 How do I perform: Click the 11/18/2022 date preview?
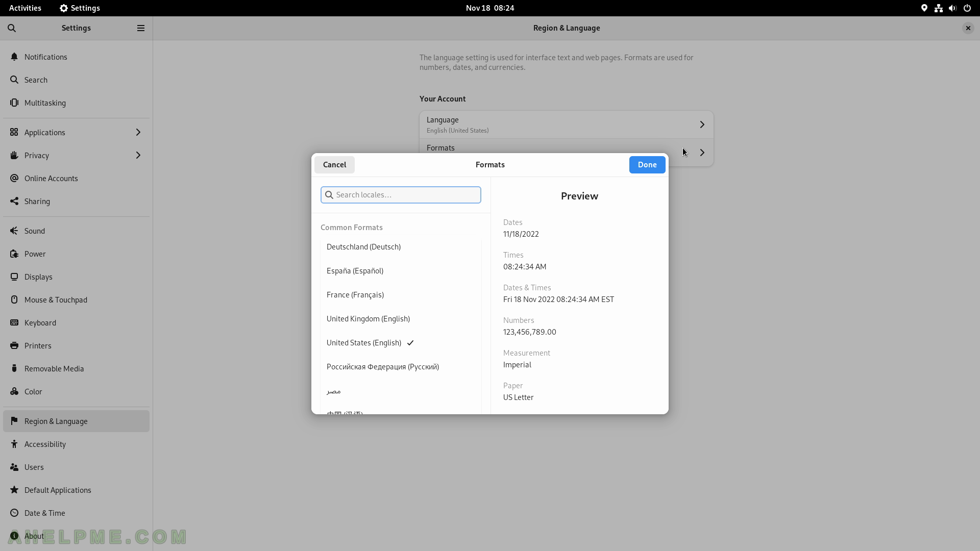pyautogui.click(x=521, y=234)
